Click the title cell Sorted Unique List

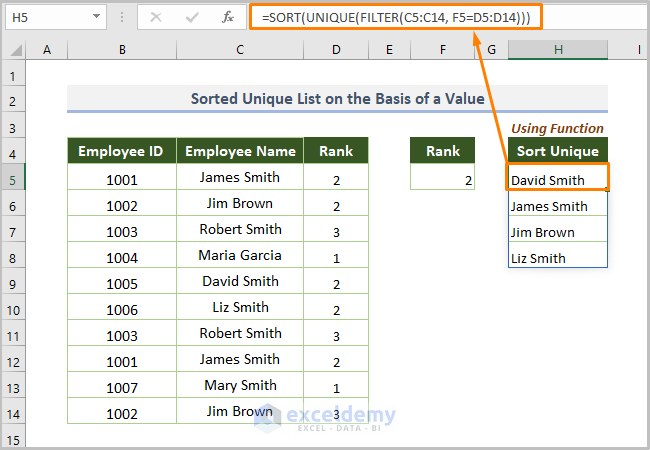[337, 99]
